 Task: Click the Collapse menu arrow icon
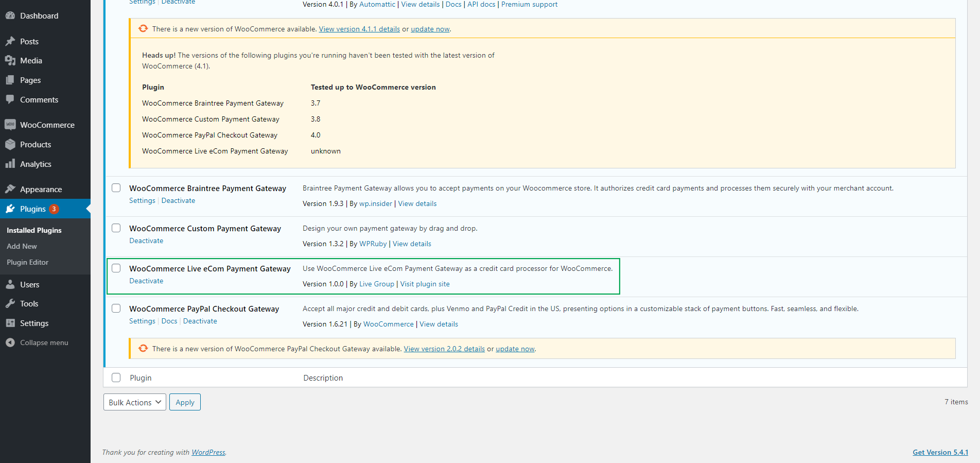(x=10, y=342)
